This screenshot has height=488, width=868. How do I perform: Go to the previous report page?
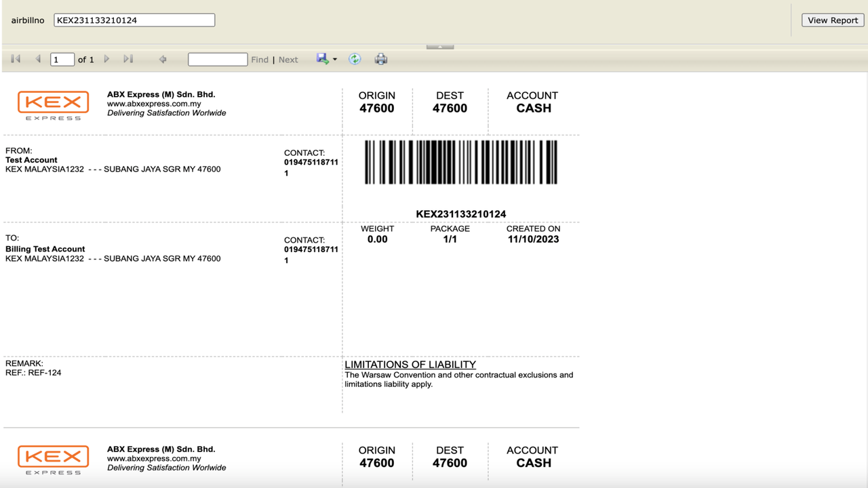[38, 60]
